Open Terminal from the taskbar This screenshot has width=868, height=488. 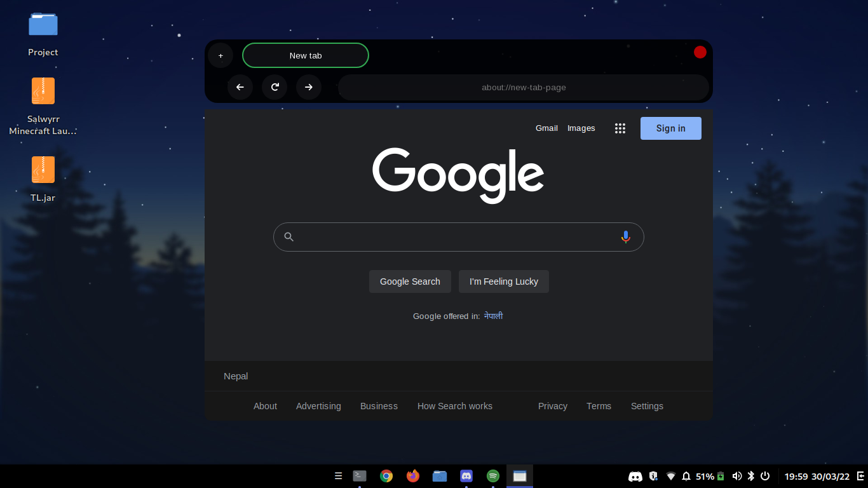(360, 476)
